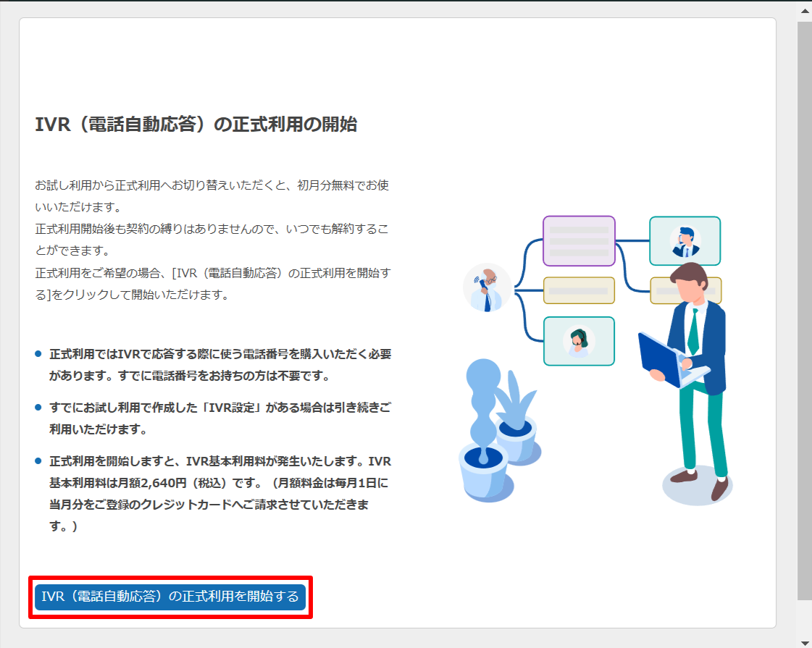This screenshot has height=648, width=812.
Task: Click the scrollbar up arrow
Action: click(804, 10)
